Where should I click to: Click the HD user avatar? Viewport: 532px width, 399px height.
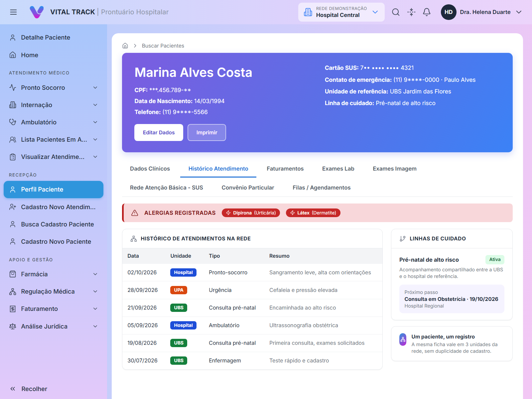pyautogui.click(x=449, y=12)
